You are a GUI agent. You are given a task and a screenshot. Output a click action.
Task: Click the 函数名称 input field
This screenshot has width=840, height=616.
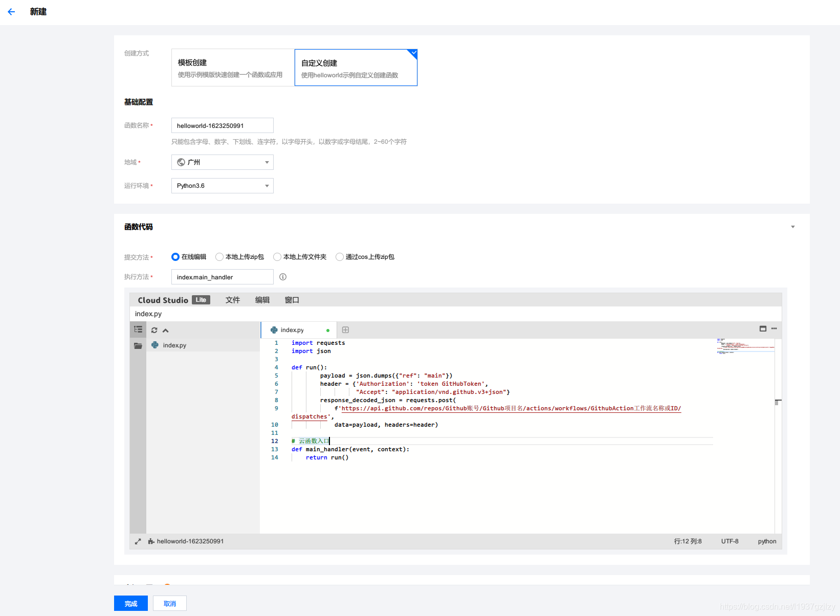(222, 125)
